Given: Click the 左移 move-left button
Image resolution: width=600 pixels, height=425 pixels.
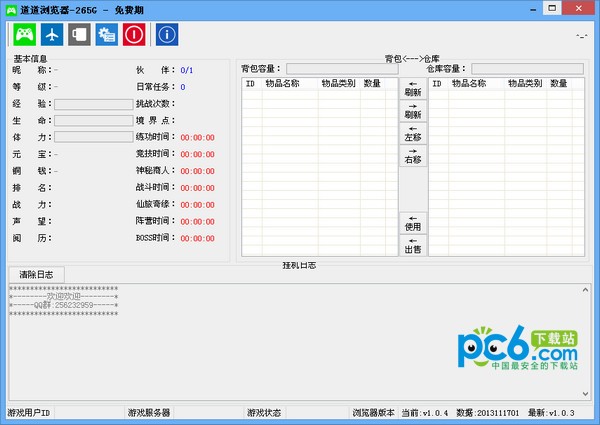Looking at the screenshot, I should 412,132.
